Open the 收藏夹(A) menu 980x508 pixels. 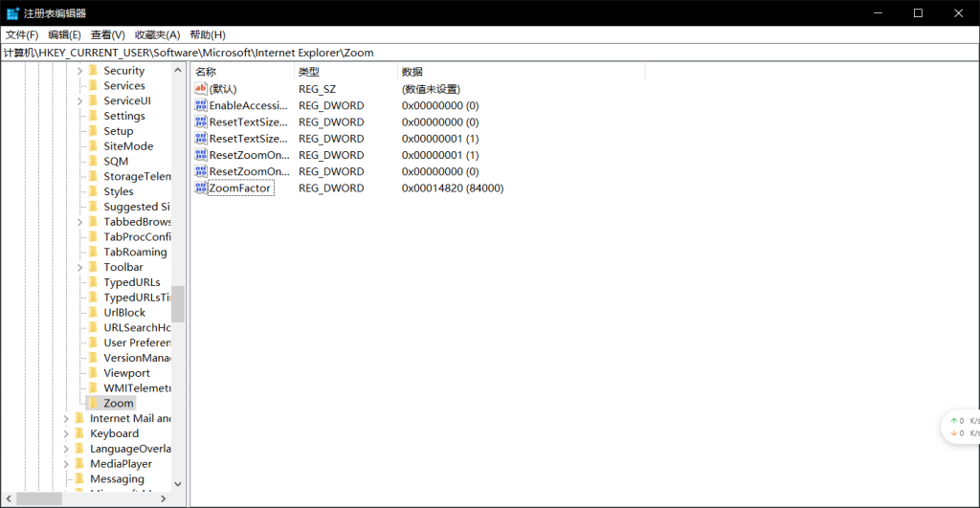[158, 35]
